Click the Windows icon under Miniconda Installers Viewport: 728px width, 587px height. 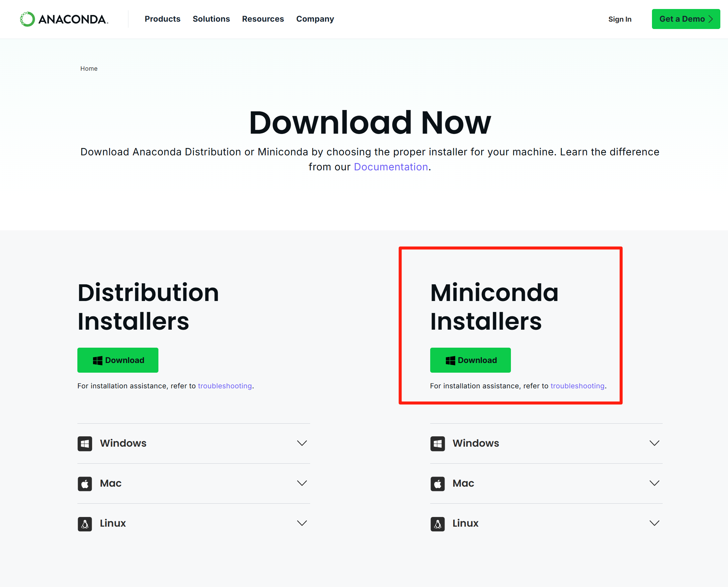click(x=438, y=443)
